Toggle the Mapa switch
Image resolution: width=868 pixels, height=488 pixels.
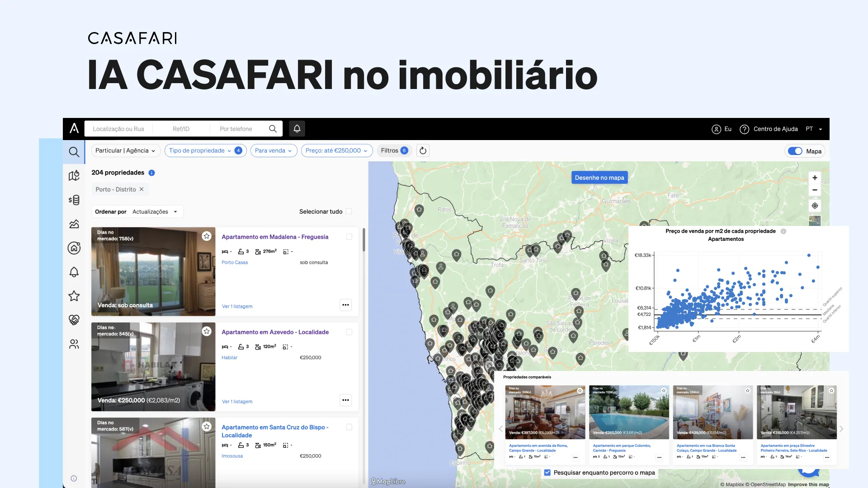point(795,151)
